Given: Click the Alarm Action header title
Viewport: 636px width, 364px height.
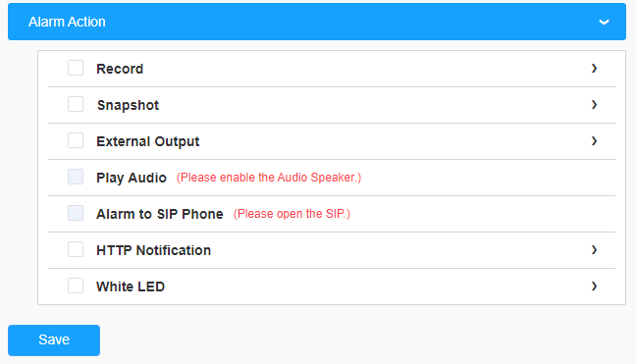Looking at the screenshot, I should [67, 22].
